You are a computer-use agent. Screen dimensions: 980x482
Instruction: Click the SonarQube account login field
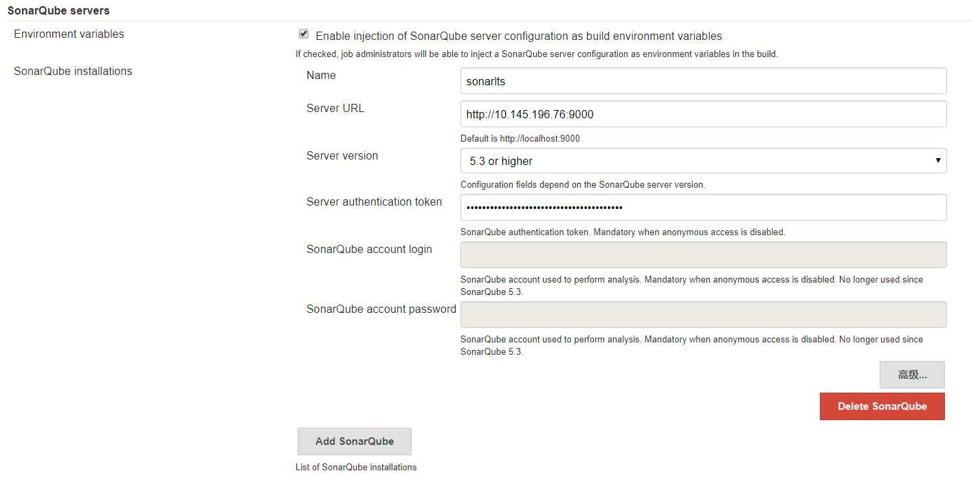click(x=703, y=254)
